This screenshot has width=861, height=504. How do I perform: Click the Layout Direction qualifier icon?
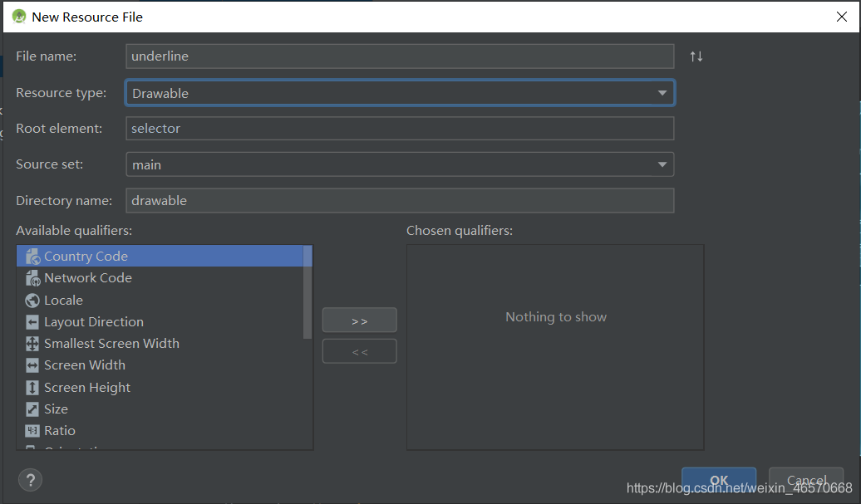pos(32,321)
